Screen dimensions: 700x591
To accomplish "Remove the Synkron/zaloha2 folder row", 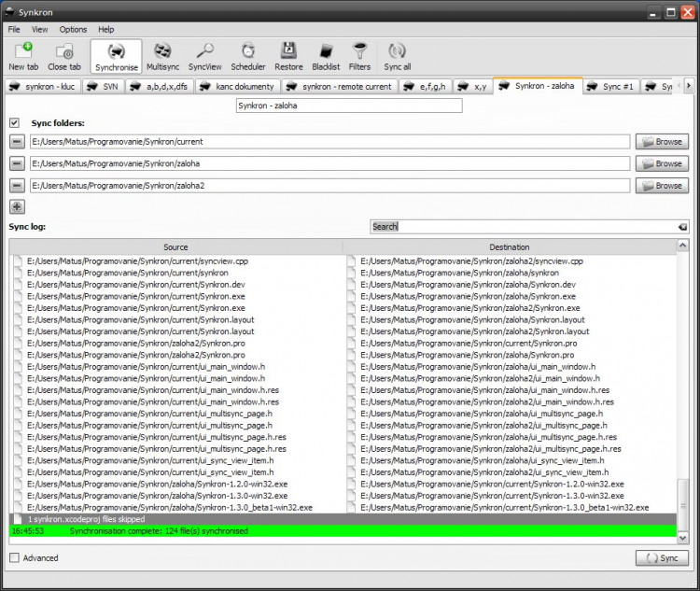I will coord(17,186).
